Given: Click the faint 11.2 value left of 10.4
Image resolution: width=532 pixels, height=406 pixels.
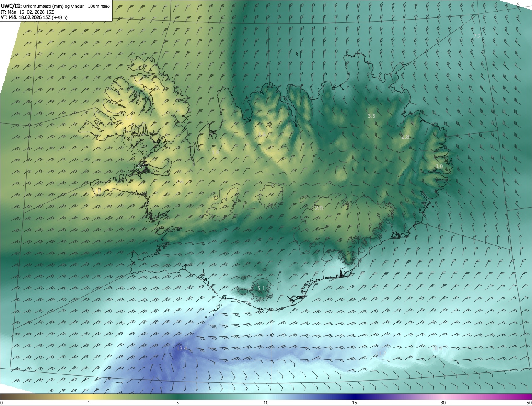Looking at the screenshot, I should pyautogui.click(x=381, y=353).
